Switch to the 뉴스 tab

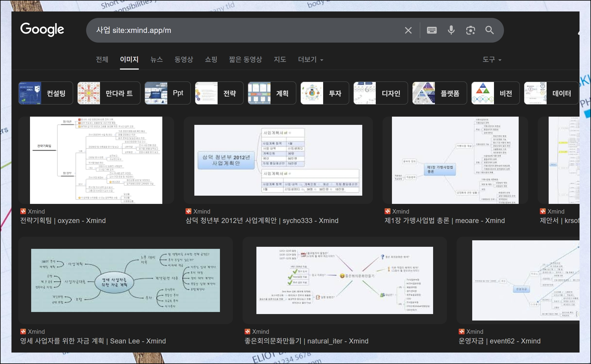coord(156,60)
